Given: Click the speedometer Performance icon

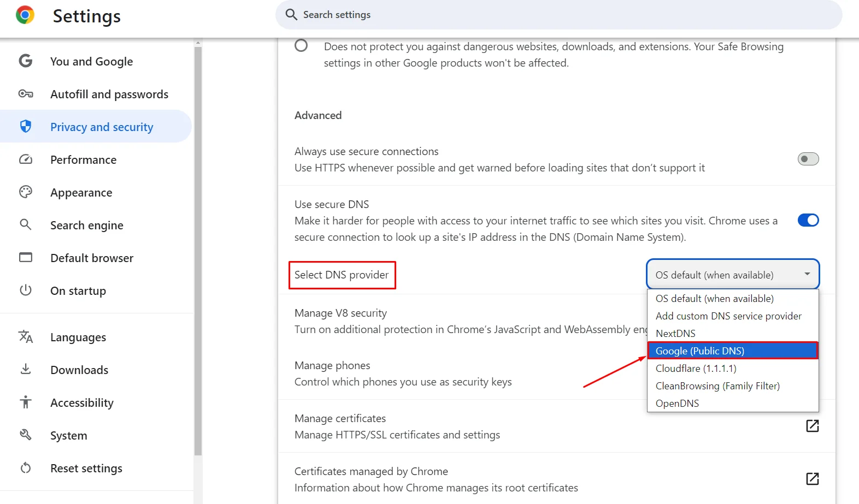Looking at the screenshot, I should (26, 159).
